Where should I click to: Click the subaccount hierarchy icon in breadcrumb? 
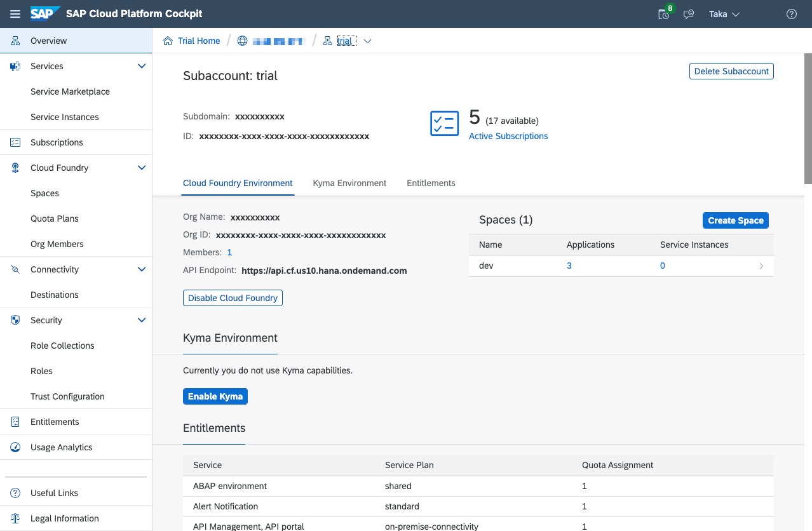point(328,41)
